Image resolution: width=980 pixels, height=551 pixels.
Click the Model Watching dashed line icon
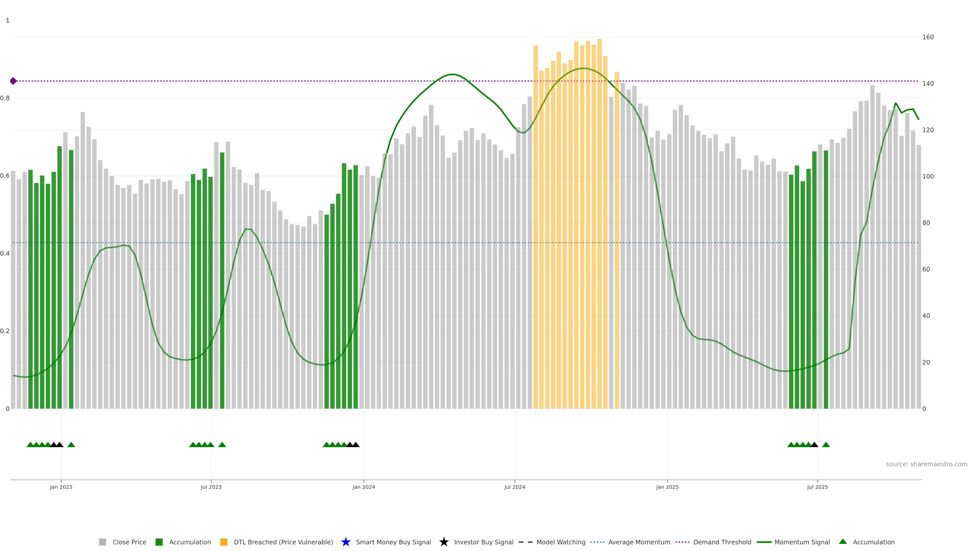click(525, 542)
